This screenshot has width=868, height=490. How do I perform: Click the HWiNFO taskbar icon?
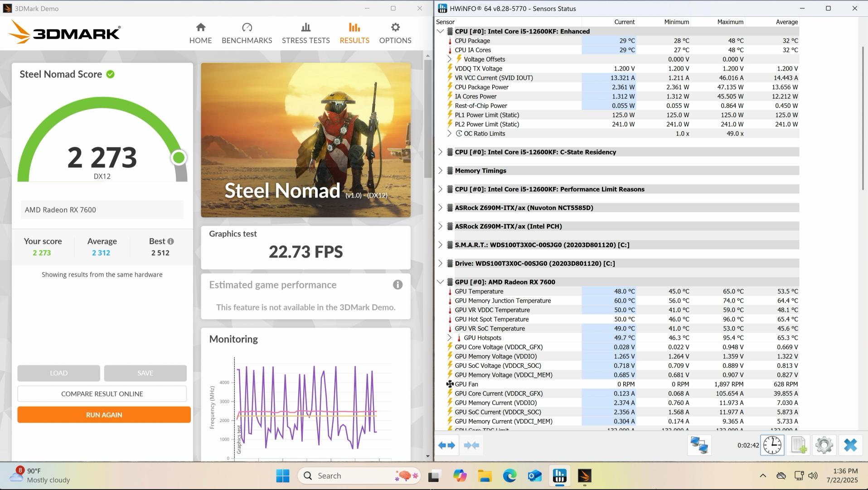pyautogui.click(x=560, y=476)
